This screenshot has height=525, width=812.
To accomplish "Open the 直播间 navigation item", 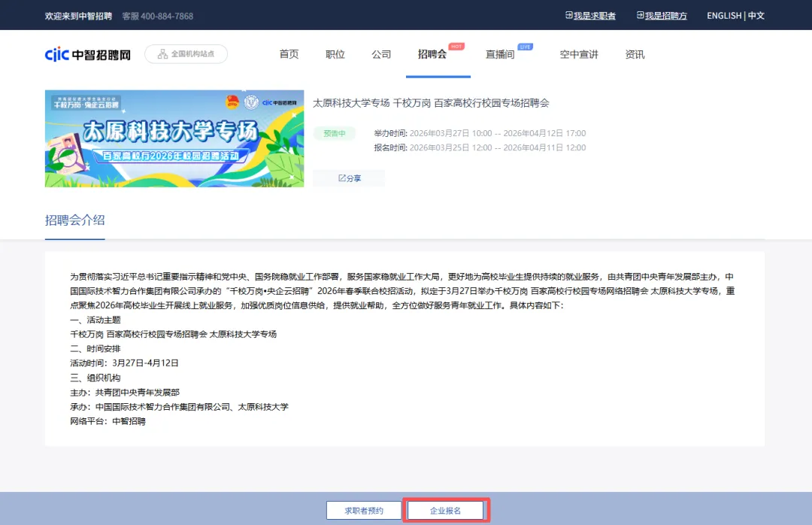I will click(x=500, y=54).
